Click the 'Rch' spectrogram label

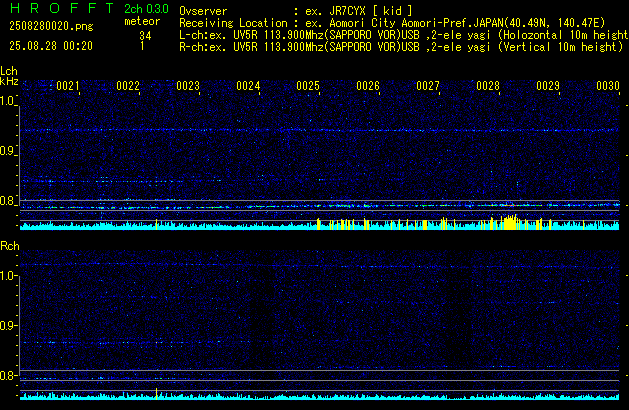pyautogui.click(x=10, y=246)
